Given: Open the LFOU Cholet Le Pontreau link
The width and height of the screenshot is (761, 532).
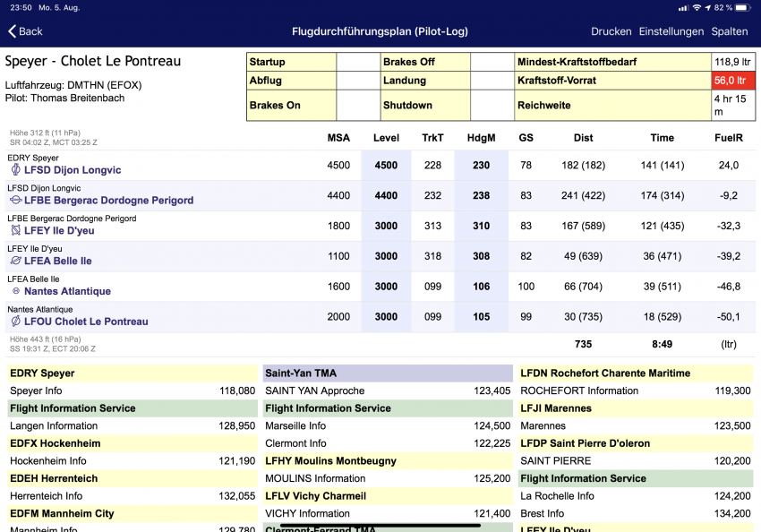Looking at the screenshot, I should tap(86, 322).
